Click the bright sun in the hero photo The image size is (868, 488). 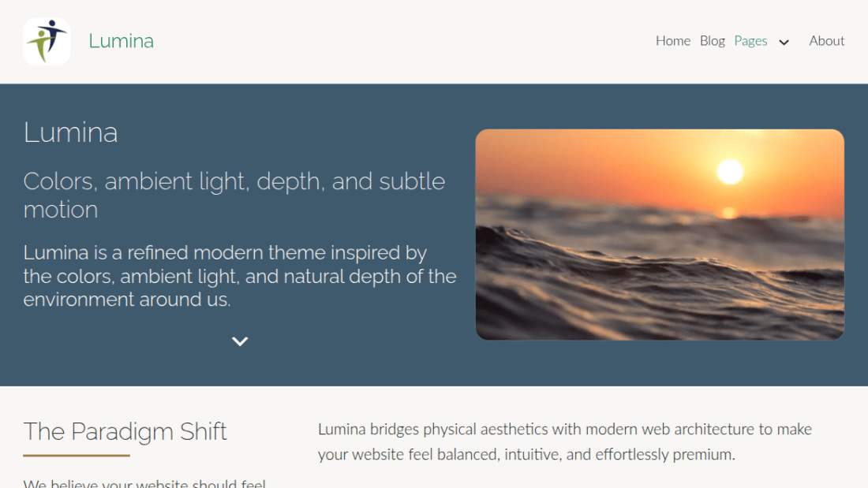tap(730, 171)
